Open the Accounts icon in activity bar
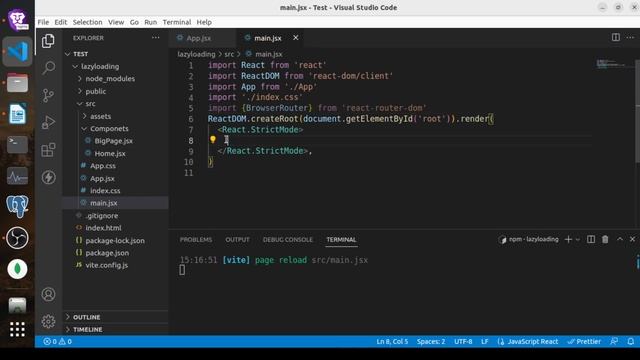Screen dimensions: 640x360 pos(48,294)
